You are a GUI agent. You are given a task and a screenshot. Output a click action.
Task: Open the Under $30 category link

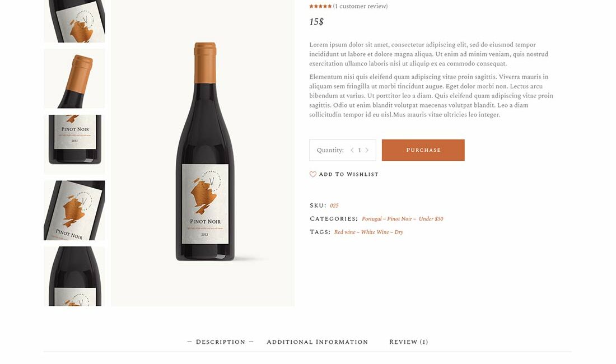click(431, 219)
